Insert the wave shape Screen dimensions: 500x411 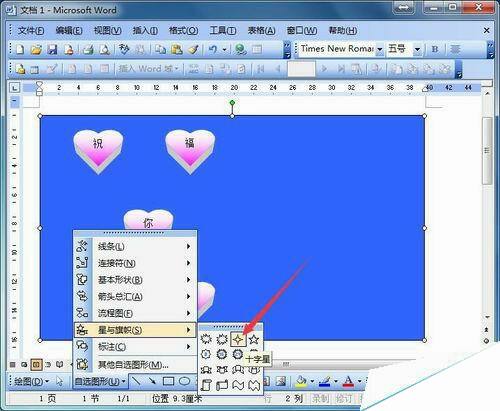[x=238, y=385]
